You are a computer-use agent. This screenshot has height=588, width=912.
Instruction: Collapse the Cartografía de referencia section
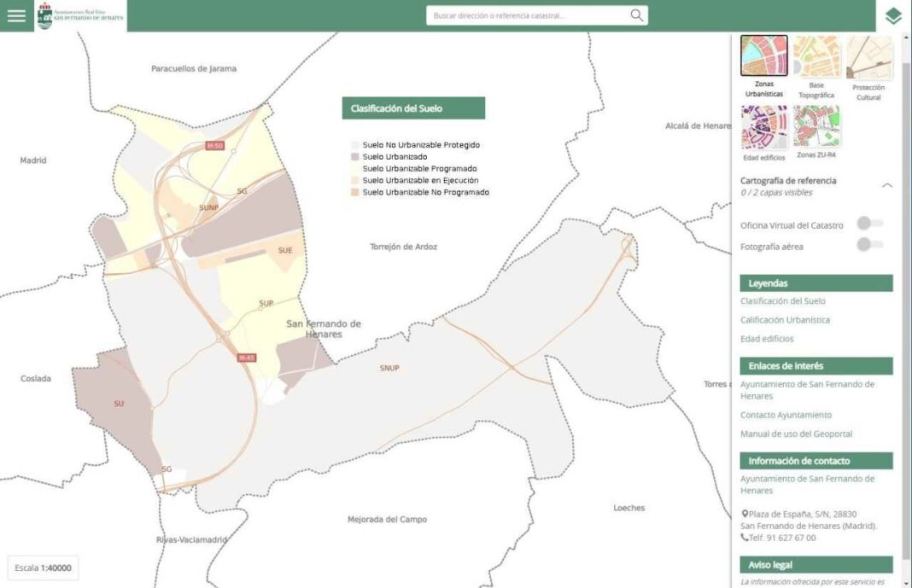pyautogui.click(x=886, y=185)
